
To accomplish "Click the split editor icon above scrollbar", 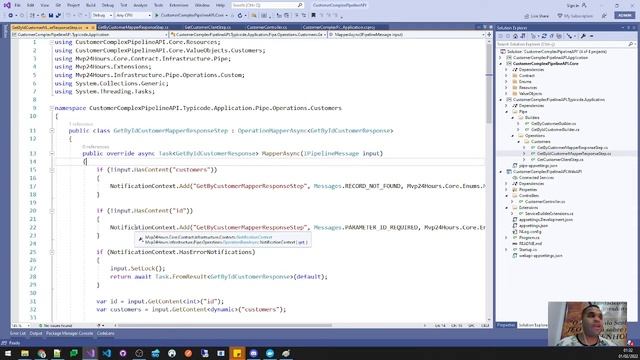I will [489, 35].
